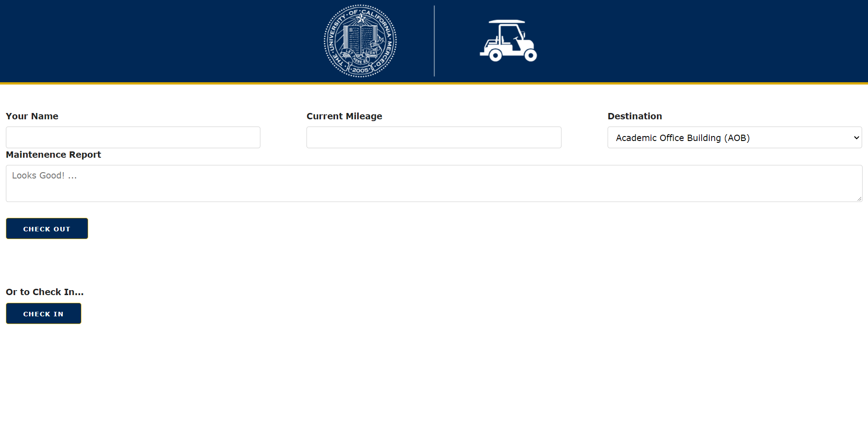Select the 2005 seal emblem
The image size is (868, 437).
[x=360, y=70]
